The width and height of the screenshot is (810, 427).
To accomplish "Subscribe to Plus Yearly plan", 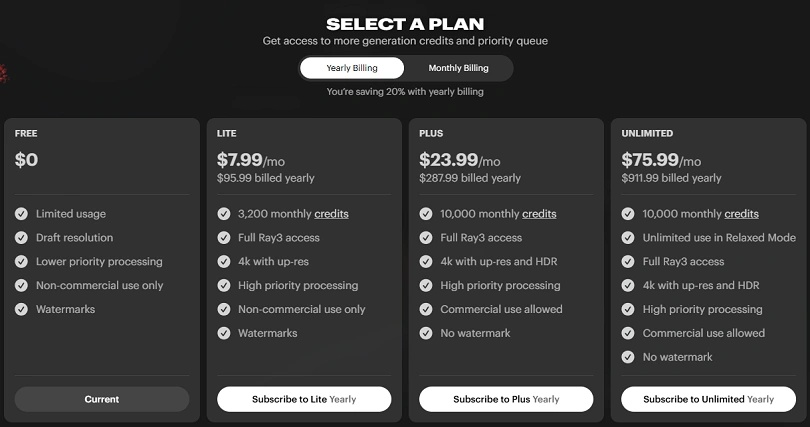I will 506,399.
